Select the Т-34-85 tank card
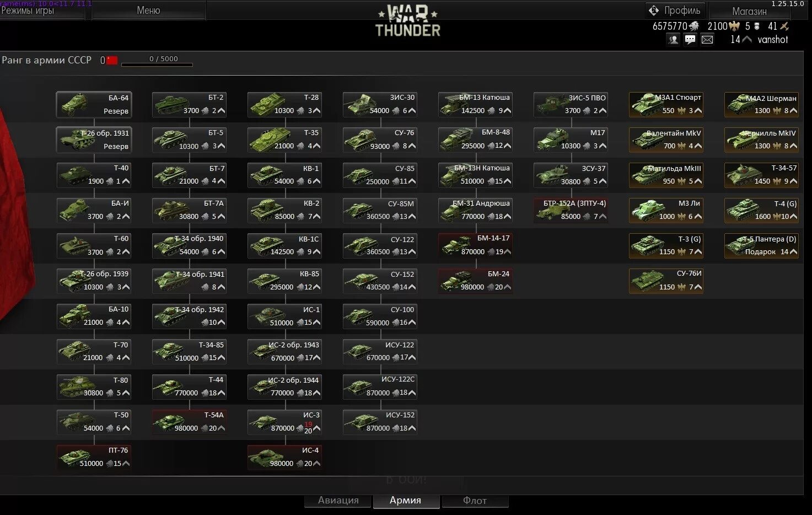The height and width of the screenshot is (515, 812). pos(190,351)
